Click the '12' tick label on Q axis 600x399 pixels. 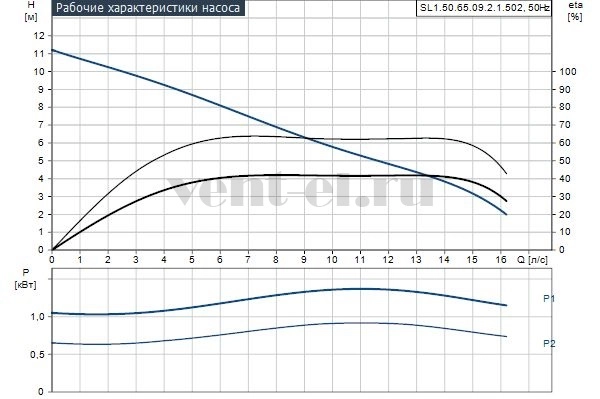coord(388,260)
